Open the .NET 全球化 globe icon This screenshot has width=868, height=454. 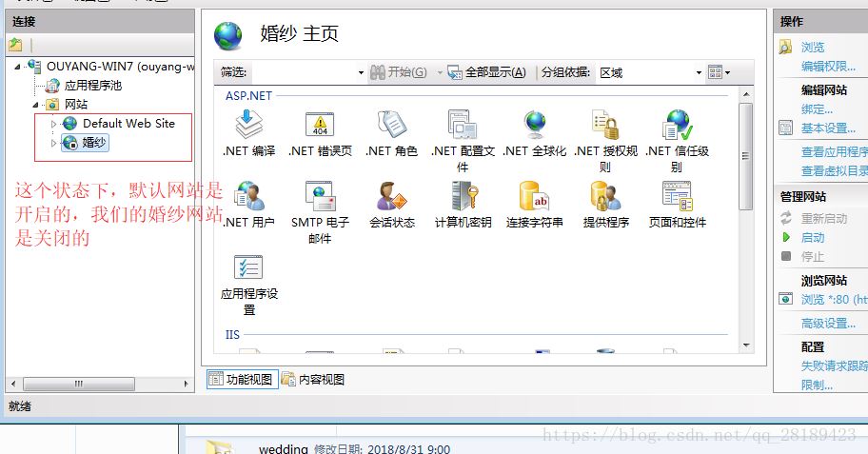534,126
